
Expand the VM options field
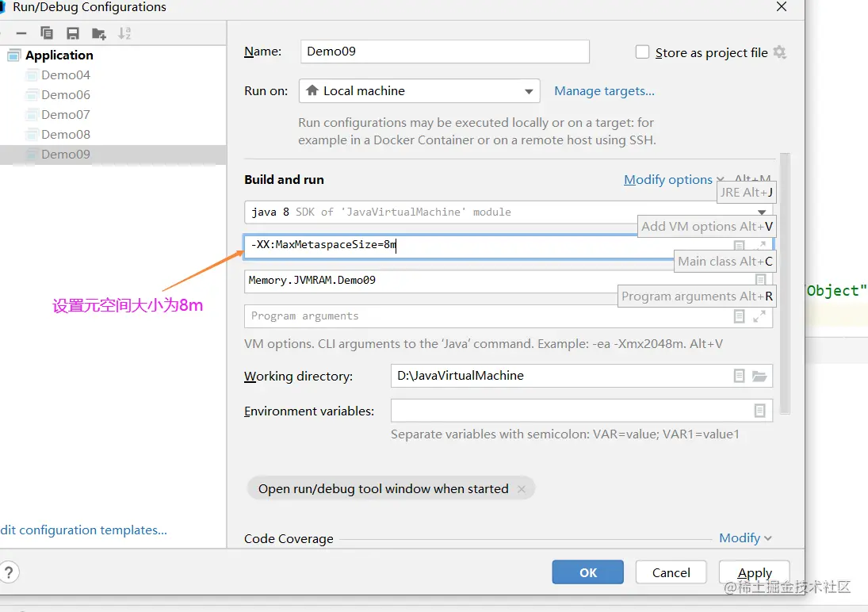[762, 245]
